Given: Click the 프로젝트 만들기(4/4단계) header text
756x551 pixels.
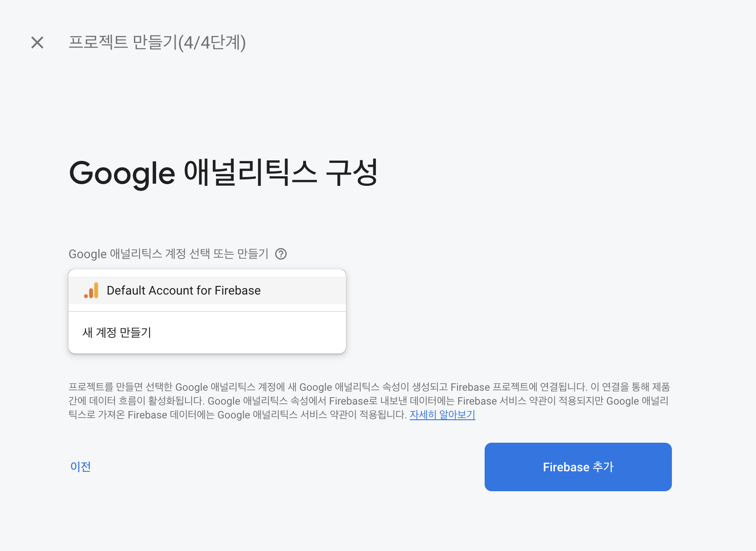Looking at the screenshot, I should [x=157, y=42].
